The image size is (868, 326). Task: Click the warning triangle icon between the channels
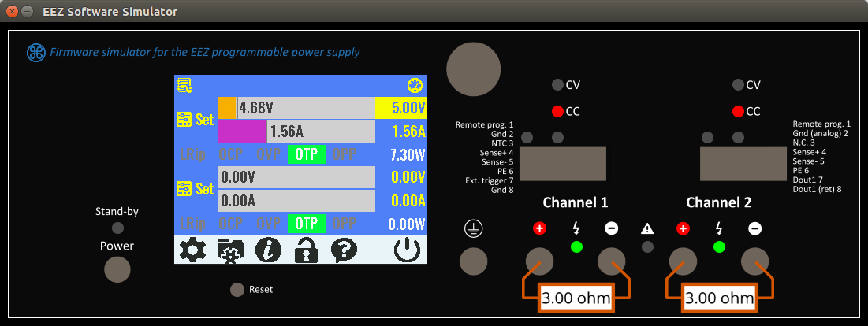(647, 228)
